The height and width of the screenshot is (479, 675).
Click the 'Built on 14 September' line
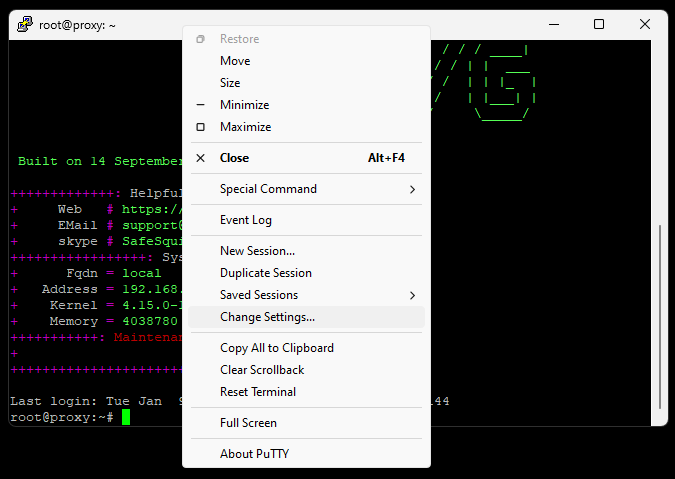[100, 161]
